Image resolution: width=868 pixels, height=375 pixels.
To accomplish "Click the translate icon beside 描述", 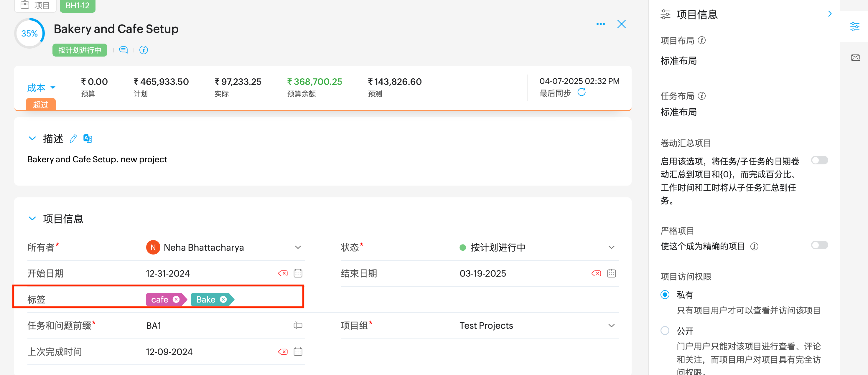I will pyautogui.click(x=88, y=138).
